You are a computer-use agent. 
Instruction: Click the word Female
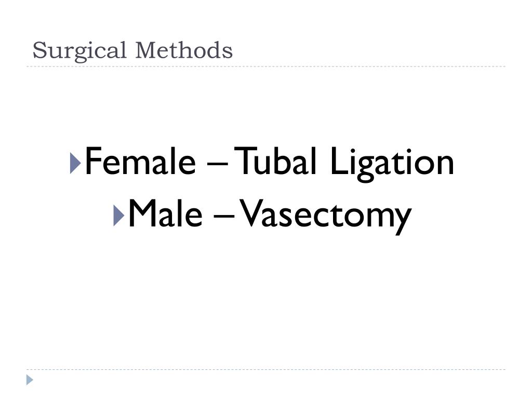click(x=140, y=162)
